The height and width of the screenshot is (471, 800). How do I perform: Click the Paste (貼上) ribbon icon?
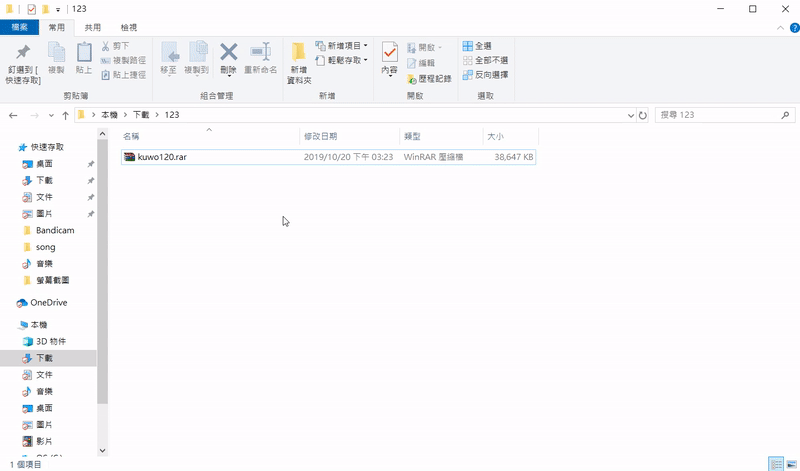tap(84, 52)
